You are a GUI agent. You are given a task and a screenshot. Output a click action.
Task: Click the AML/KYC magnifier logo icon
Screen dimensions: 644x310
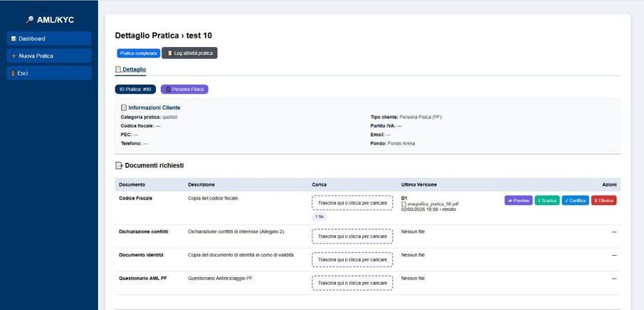(30, 20)
